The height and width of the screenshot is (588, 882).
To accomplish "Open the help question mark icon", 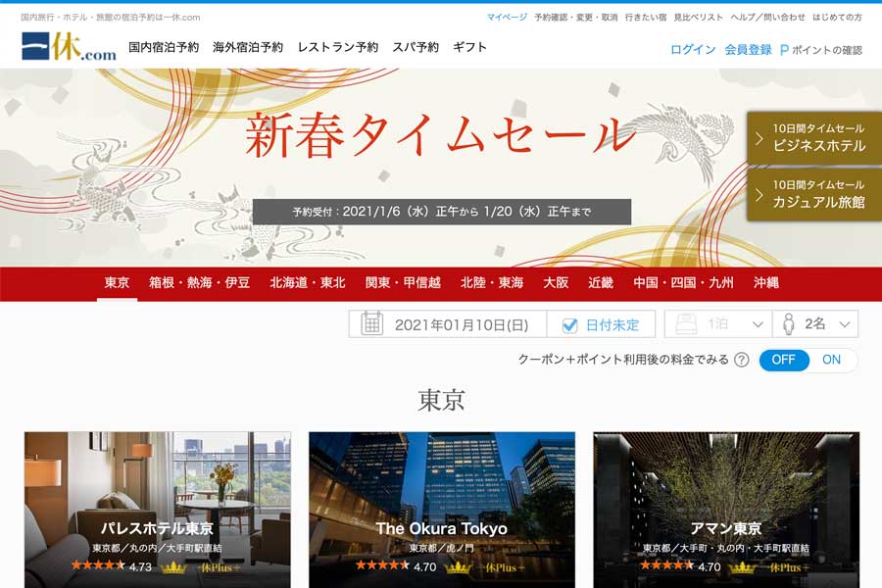I will [x=742, y=360].
